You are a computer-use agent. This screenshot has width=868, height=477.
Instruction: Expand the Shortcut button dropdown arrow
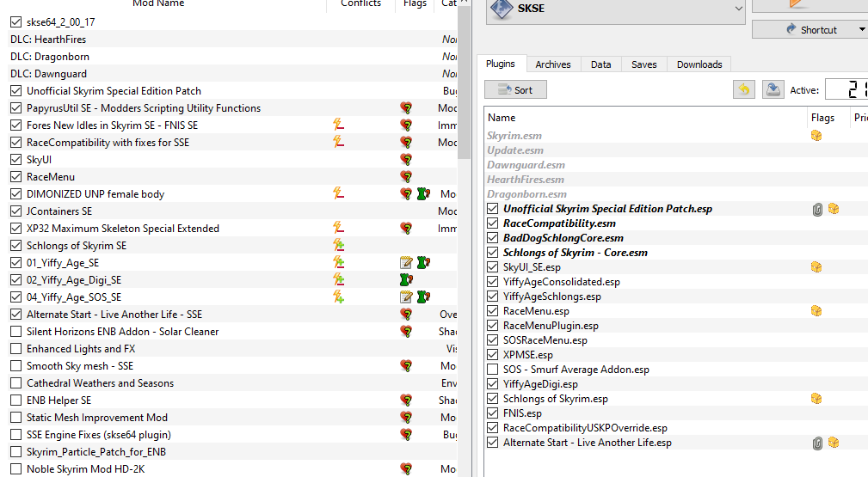tap(862, 29)
